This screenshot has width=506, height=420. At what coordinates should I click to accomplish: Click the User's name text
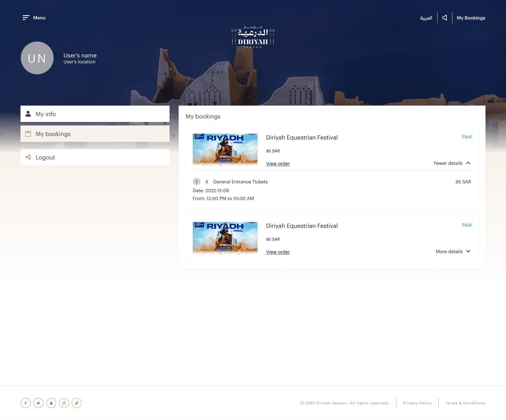pyautogui.click(x=80, y=55)
